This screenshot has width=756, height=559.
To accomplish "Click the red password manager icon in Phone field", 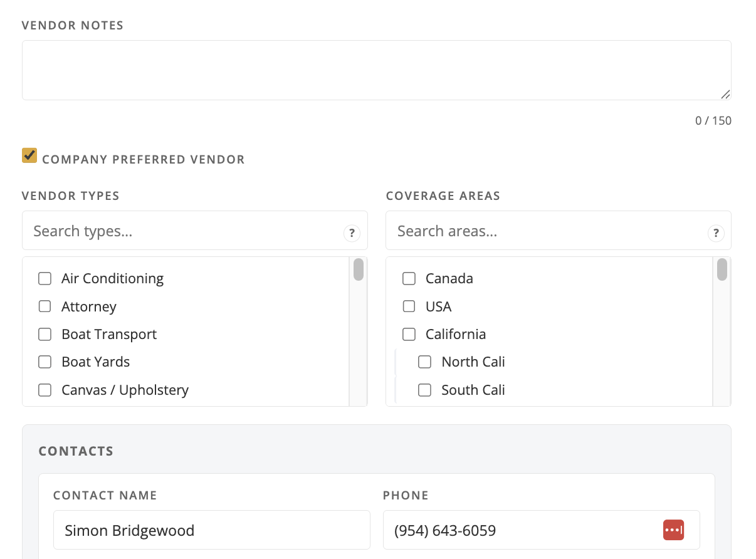I will click(673, 530).
